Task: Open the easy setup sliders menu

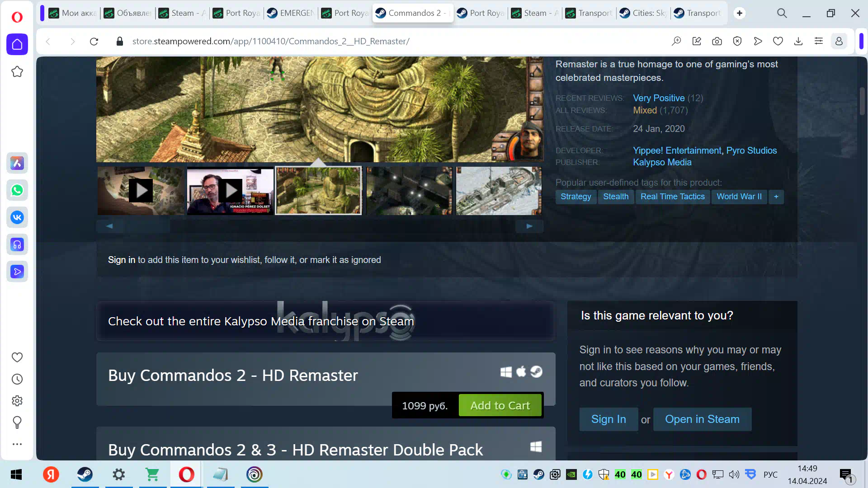Action: click(819, 41)
